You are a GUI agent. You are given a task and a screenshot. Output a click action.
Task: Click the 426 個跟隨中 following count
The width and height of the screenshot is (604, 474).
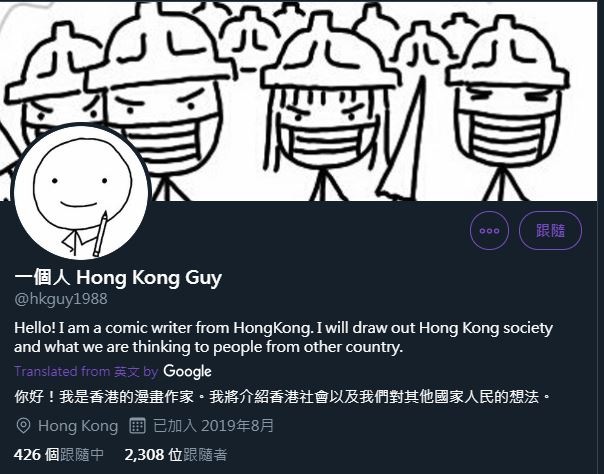59,455
